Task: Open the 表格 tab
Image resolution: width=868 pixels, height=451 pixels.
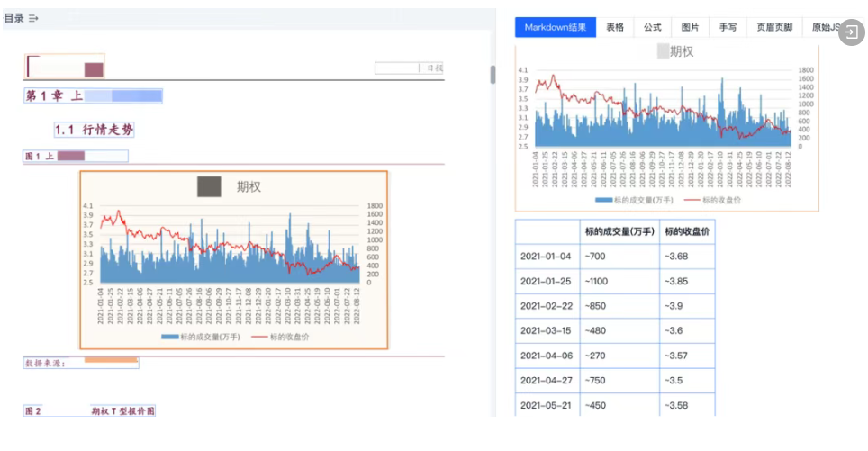Action: tap(615, 28)
